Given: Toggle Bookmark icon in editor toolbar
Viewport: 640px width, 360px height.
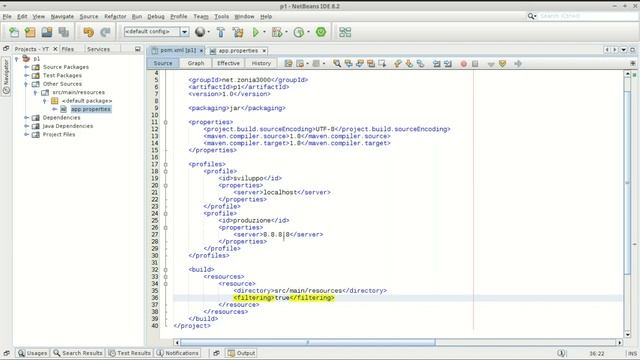Looking at the screenshot, I should tap(420, 64).
